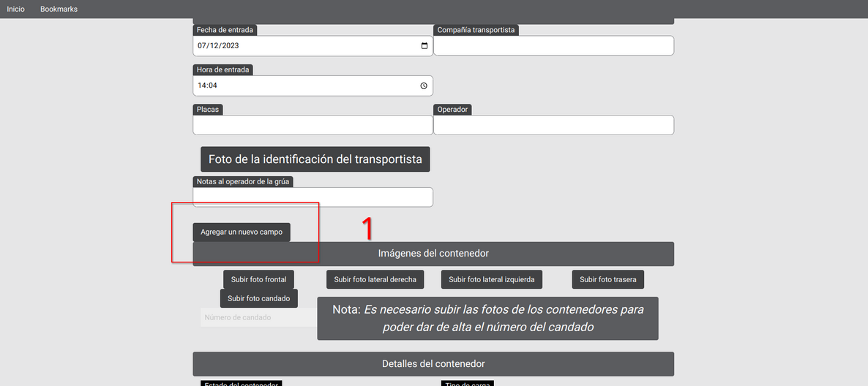The height and width of the screenshot is (386, 868).
Task: Choose Subir foto lateral derecha
Action: tap(375, 279)
